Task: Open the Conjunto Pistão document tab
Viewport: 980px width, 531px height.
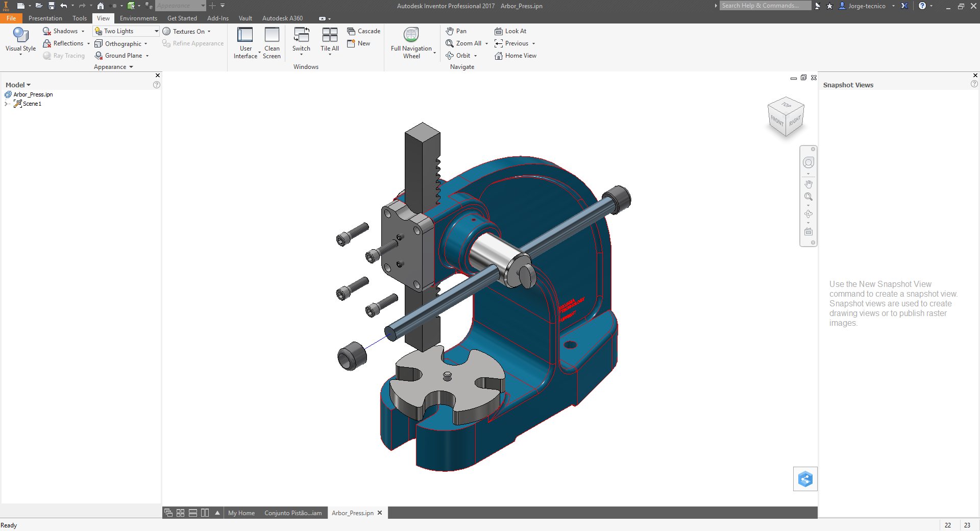Action: pyautogui.click(x=292, y=513)
